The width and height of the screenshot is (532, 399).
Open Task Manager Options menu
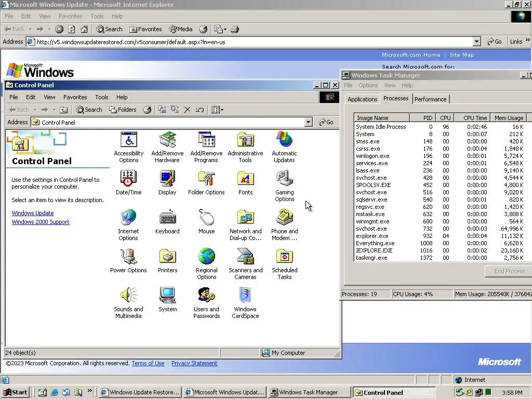[368, 85]
